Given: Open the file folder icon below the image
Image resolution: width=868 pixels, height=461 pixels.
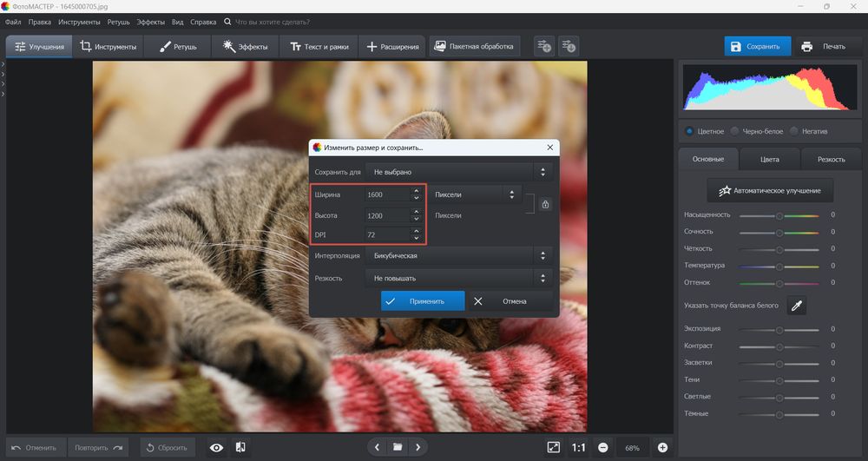Looking at the screenshot, I should [398, 447].
